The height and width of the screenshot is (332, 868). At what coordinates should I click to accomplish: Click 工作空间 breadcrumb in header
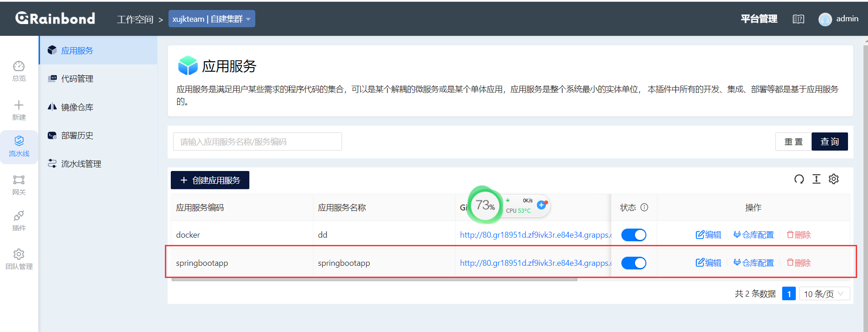[x=135, y=20]
